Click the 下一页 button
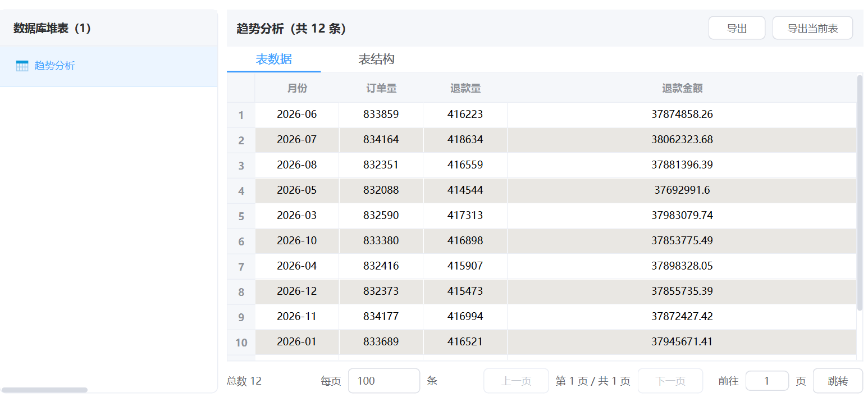Viewport: 868px width, 397px height. [670, 381]
